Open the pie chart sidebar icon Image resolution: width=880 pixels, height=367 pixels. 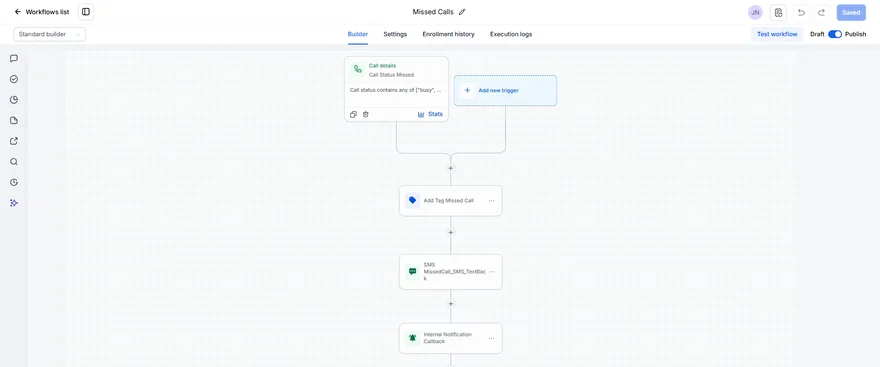[x=14, y=100]
